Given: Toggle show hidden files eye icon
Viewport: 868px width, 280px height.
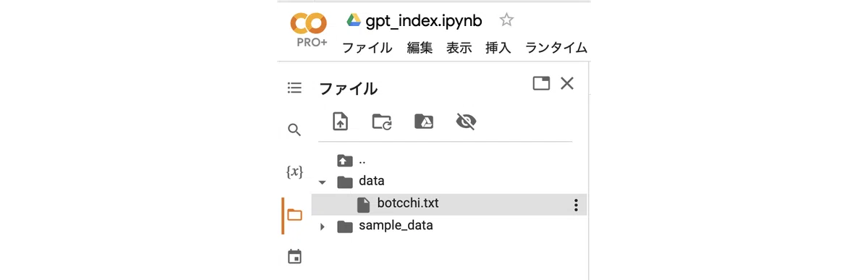Looking at the screenshot, I should click(467, 122).
